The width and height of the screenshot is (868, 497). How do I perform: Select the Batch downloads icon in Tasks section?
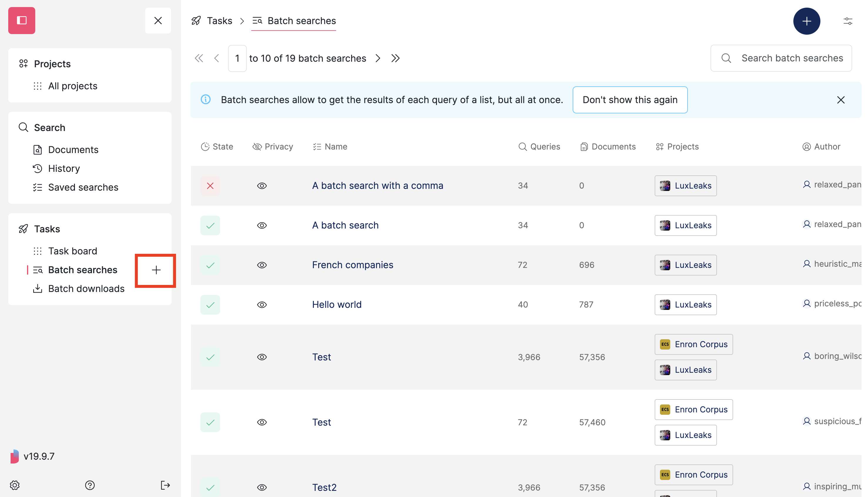(38, 288)
